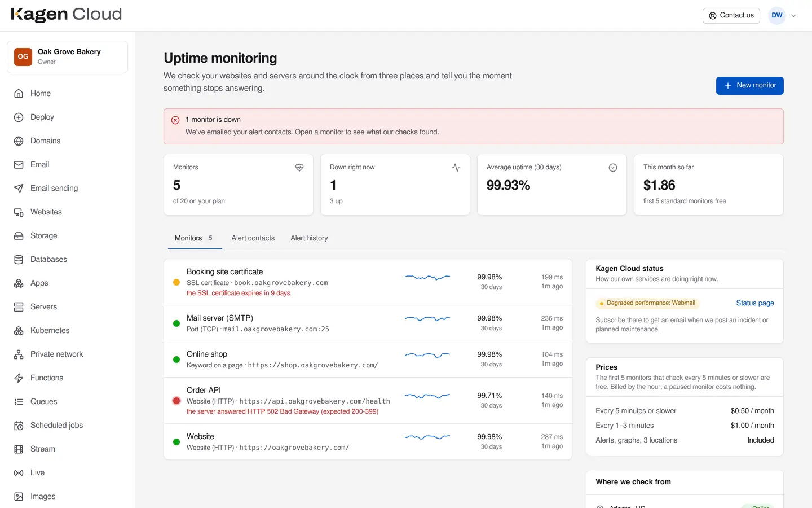The width and height of the screenshot is (812, 508).
Task: Click the Websites devices icon
Action: [x=19, y=212]
